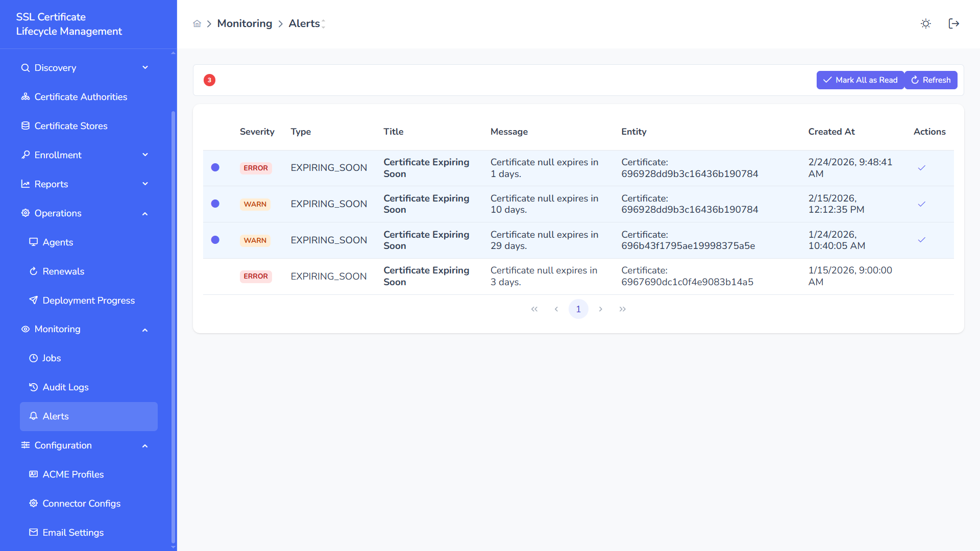Image resolution: width=980 pixels, height=551 pixels.
Task: Open Audit Logs in the sidebar
Action: [65, 387]
